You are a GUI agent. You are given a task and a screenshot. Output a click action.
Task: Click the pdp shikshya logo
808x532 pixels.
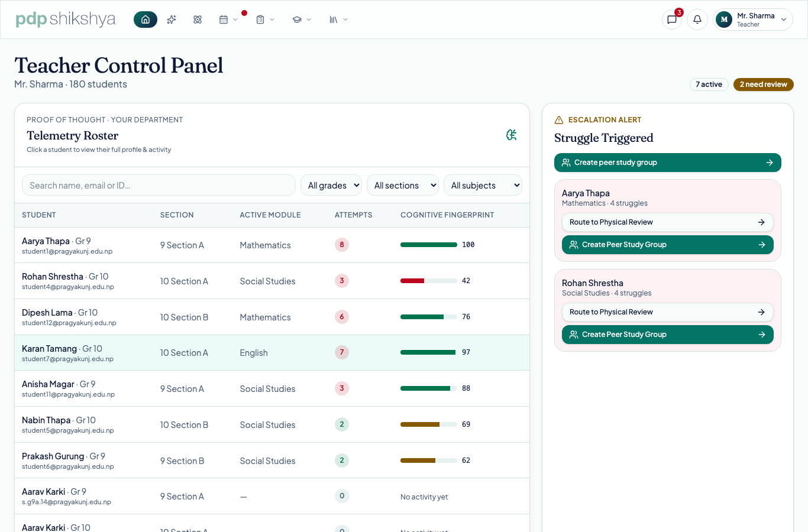(65, 20)
